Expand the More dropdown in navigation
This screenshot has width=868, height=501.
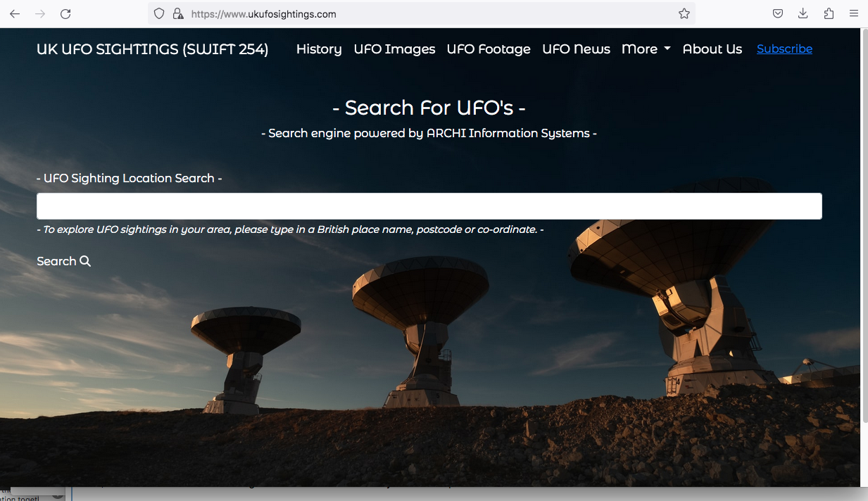click(x=646, y=49)
